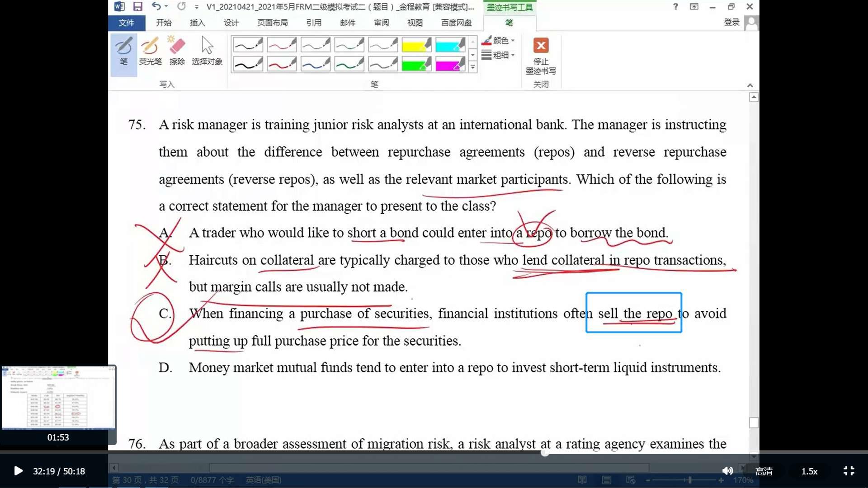
Task: Click the video preview thumbnail at 01:53
Action: click(x=58, y=398)
